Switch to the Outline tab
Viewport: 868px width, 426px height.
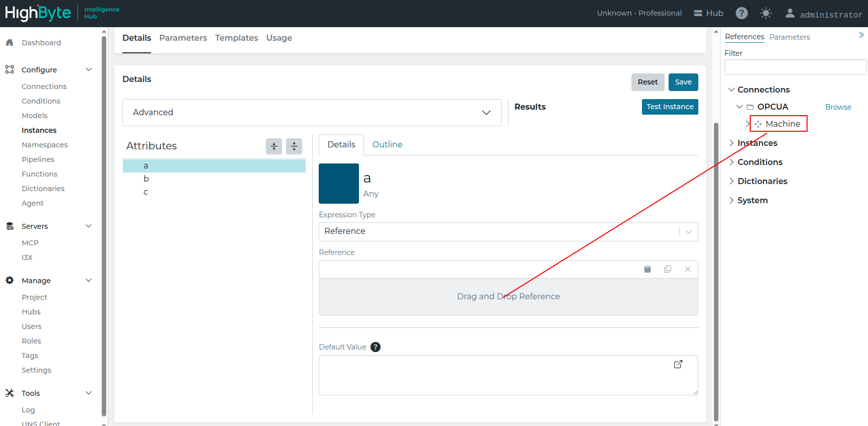click(387, 145)
